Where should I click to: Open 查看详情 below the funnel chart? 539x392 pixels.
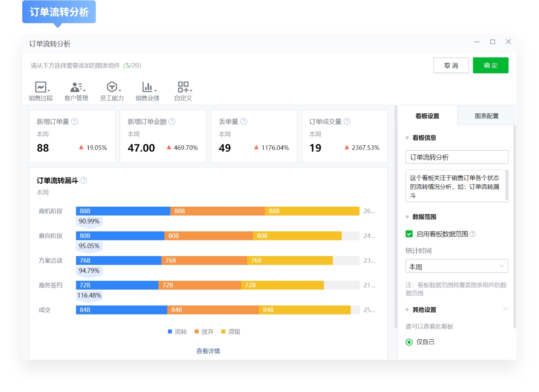(x=208, y=350)
